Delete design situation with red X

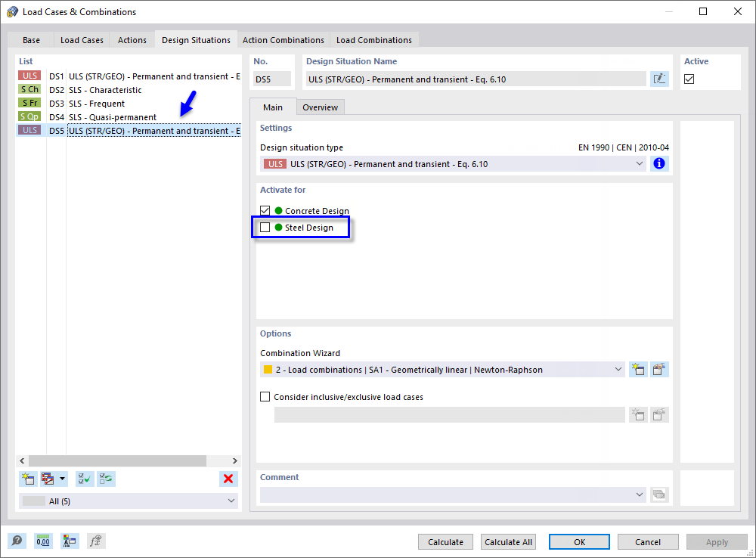pos(228,479)
